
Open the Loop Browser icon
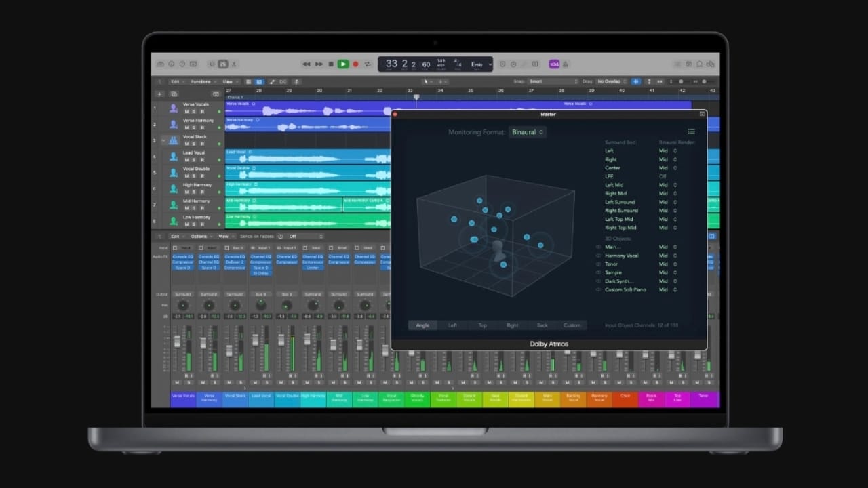coord(699,64)
